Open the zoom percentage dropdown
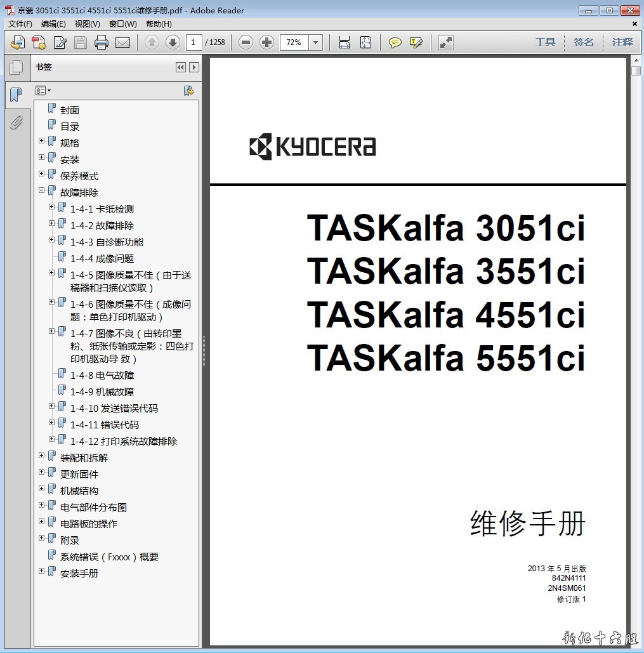This screenshot has height=653, width=644. [316, 43]
